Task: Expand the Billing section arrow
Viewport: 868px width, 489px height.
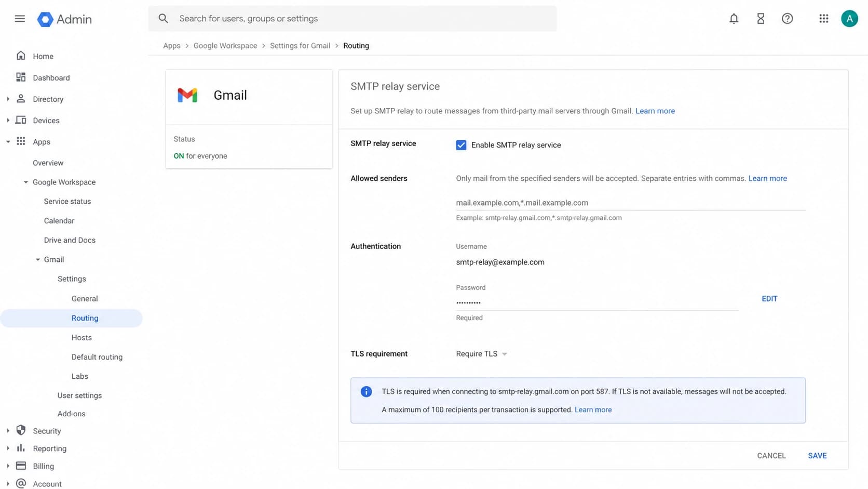Action: click(8, 466)
